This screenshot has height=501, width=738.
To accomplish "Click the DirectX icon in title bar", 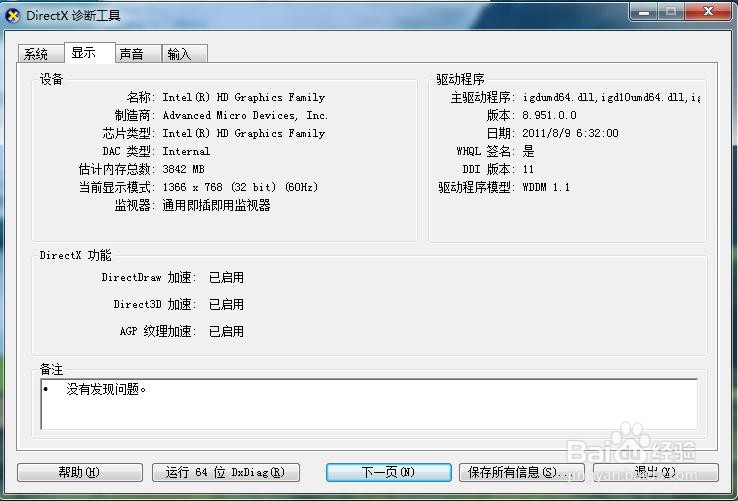I will (x=13, y=16).
